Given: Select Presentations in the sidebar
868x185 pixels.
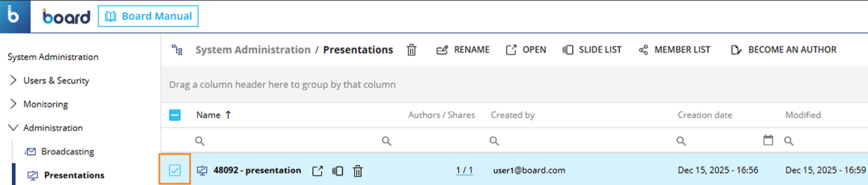Looking at the screenshot, I should click(x=65, y=175).
